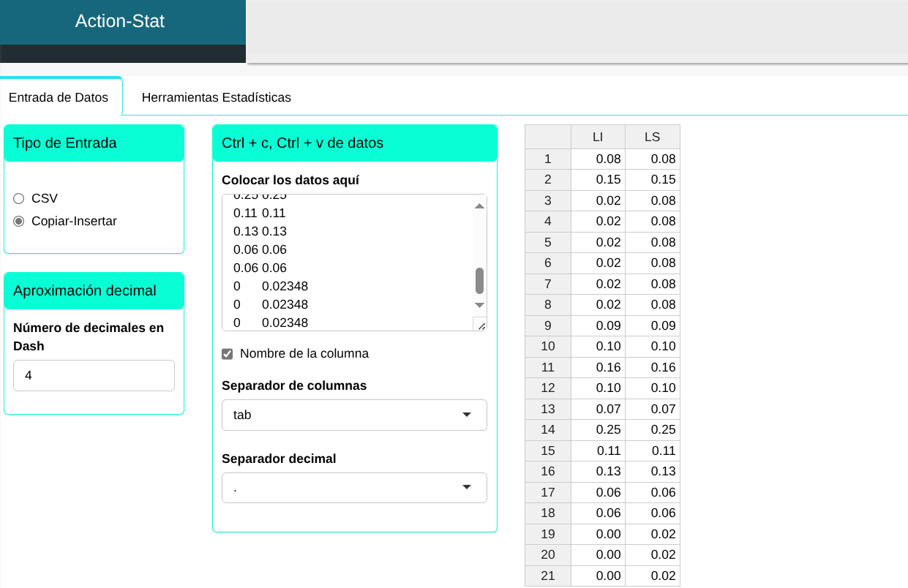Open the Separador decimal dropdown
This screenshot has height=588, width=908.
354,488
